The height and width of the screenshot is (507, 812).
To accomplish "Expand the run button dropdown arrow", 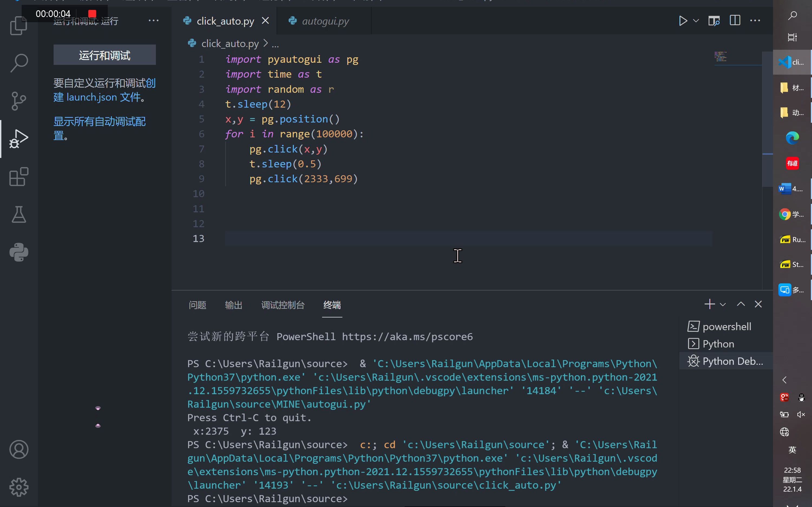I will click(696, 21).
